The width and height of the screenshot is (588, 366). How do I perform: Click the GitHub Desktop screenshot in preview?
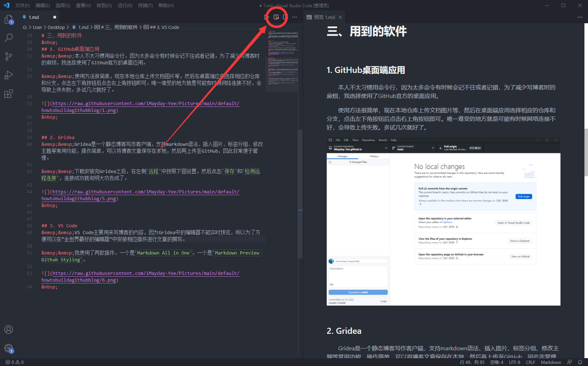click(x=443, y=221)
